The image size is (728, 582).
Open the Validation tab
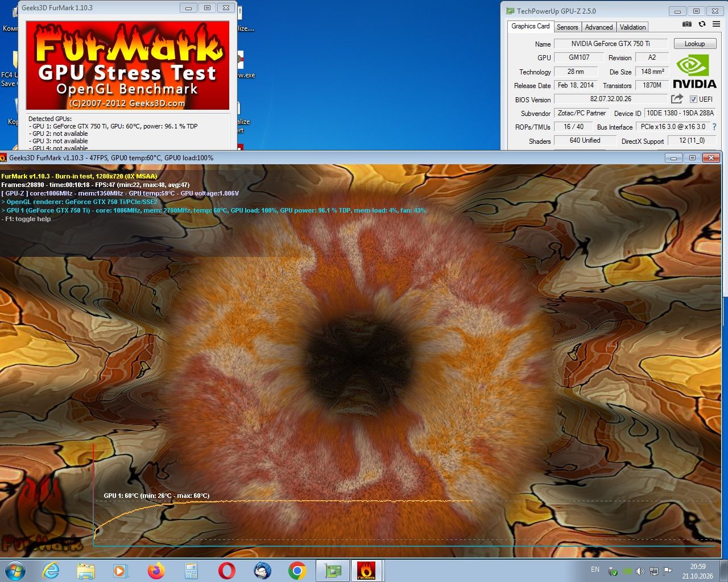click(x=632, y=27)
